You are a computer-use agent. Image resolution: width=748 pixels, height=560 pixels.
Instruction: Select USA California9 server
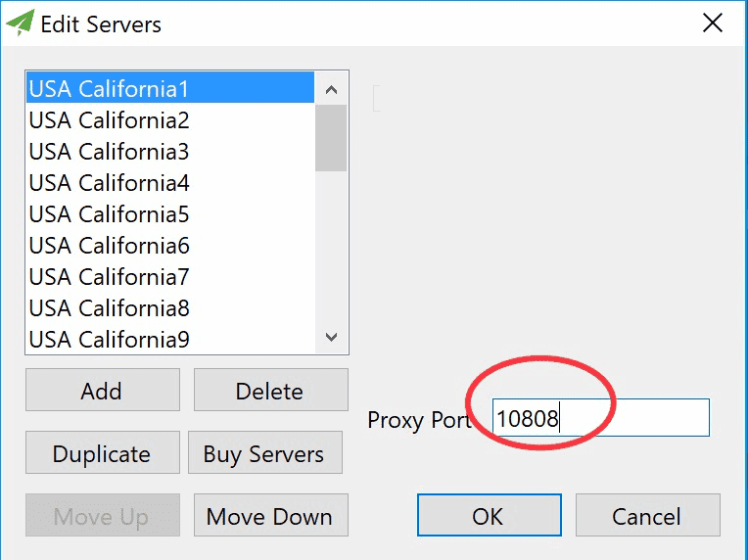click(109, 340)
